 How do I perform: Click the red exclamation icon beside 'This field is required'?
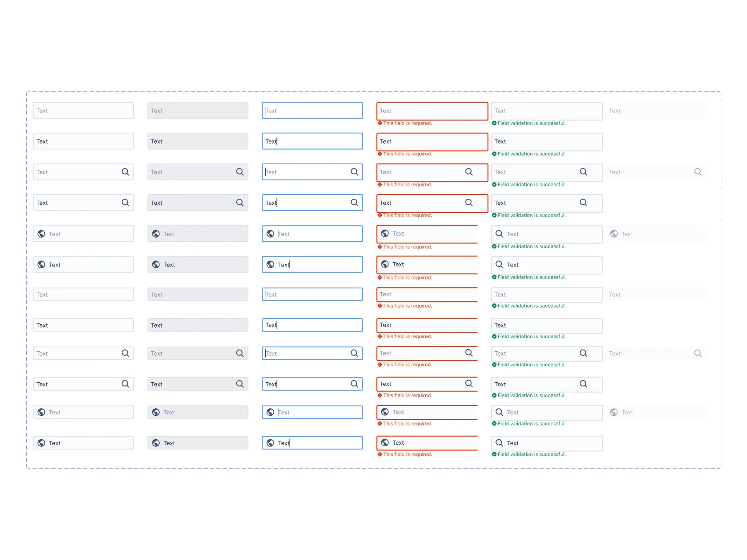[379, 123]
